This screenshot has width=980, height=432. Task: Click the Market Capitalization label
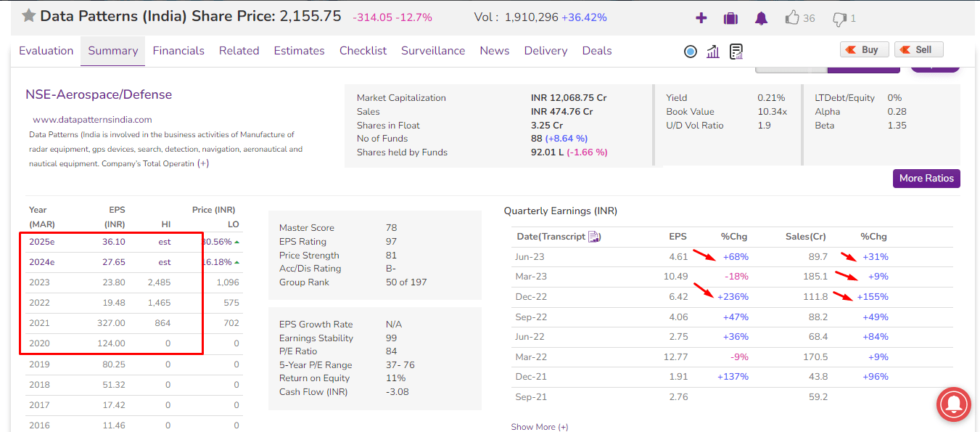pyautogui.click(x=401, y=98)
